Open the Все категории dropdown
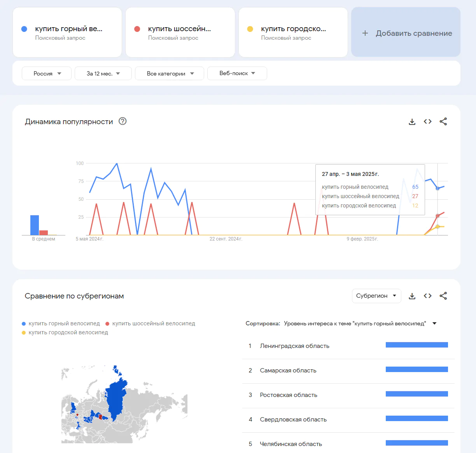Viewport: 476px width, 453px height. [x=170, y=73]
